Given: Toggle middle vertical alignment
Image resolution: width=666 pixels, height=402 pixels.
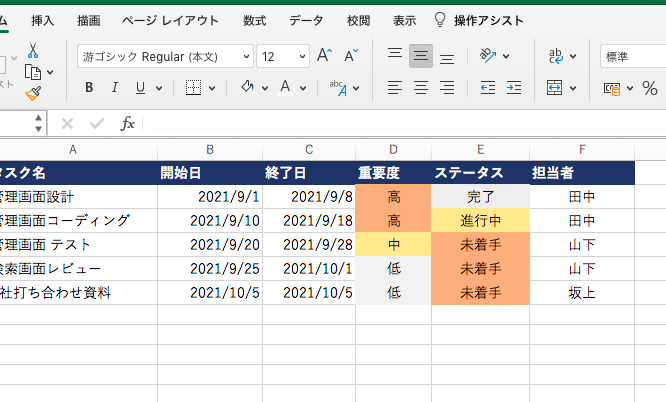Looking at the screenshot, I should 421,56.
